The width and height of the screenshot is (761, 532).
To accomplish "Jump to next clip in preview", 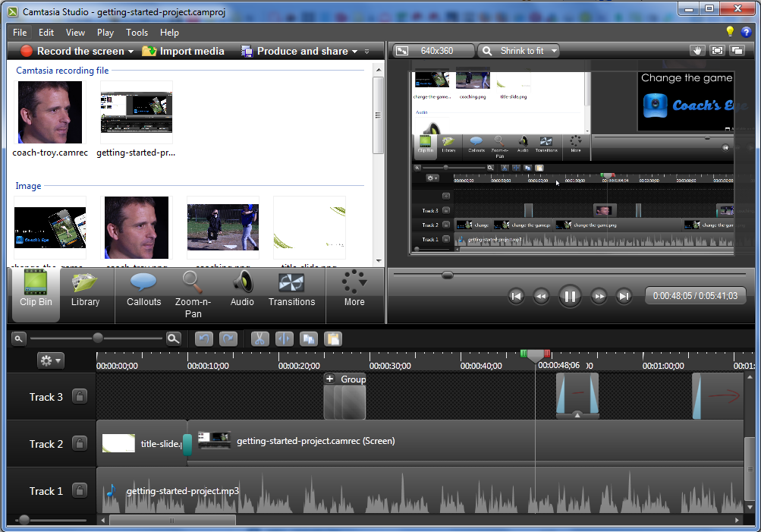I will pyautogui.click(x=624, y=296).
